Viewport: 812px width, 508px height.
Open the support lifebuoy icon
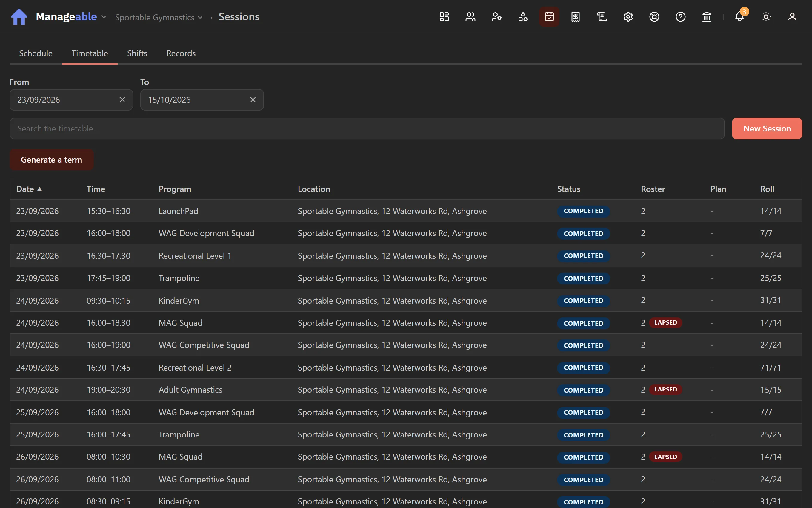tap(654, 16)
